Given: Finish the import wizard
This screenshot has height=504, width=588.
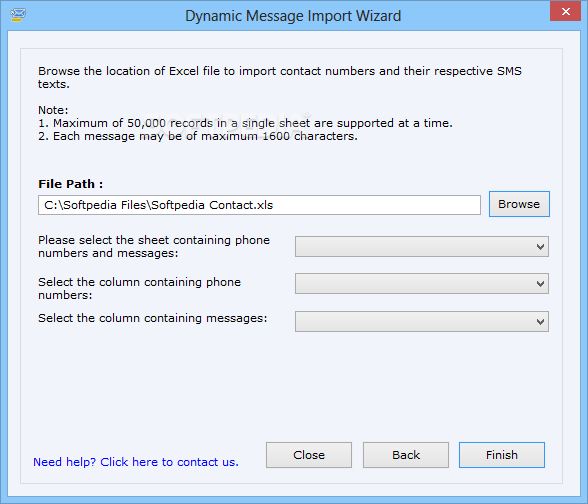Looking at the screenshot, I should [502, 455].
